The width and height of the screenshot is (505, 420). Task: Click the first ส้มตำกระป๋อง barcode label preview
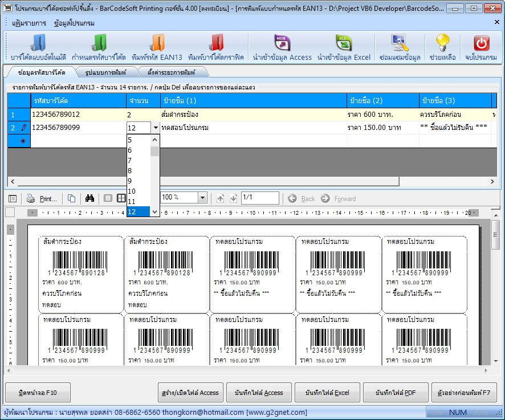[x=80, y=275]
